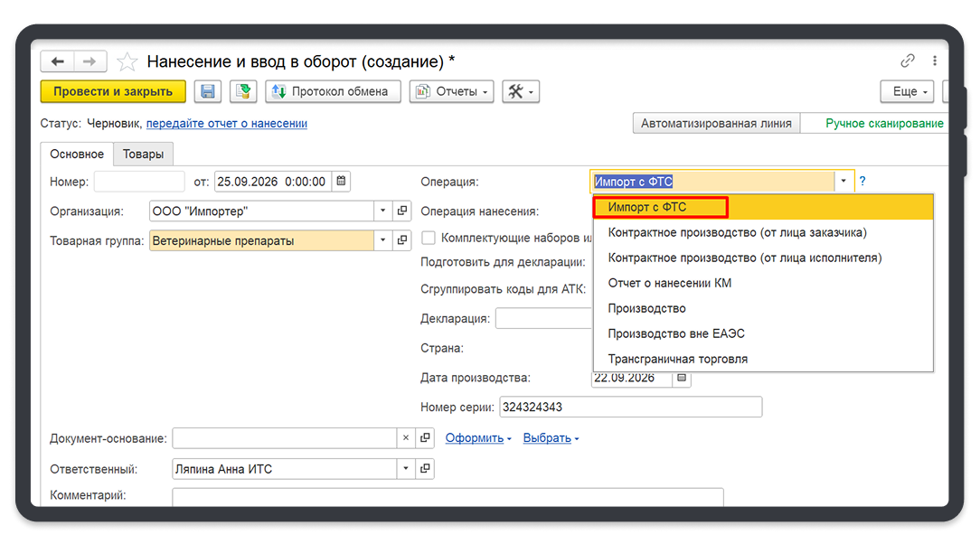Click the post document icon
This screenshot has width=980, height=544.
(243, 92)
